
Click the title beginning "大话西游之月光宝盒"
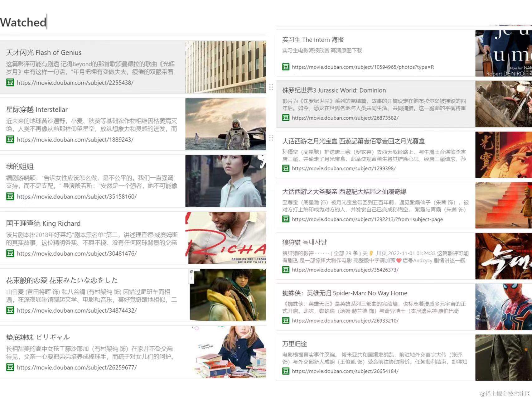[353, 141]
